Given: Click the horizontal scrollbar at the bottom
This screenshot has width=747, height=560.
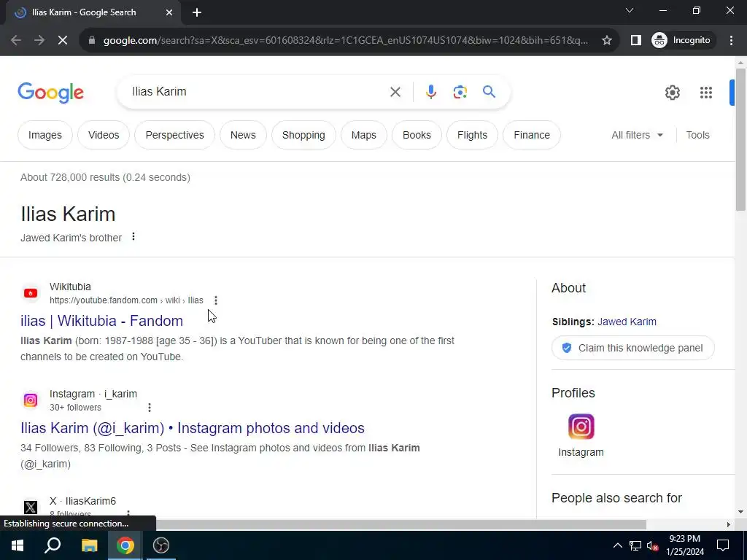Looking at the screenshot, I should (x=401, y=524).
